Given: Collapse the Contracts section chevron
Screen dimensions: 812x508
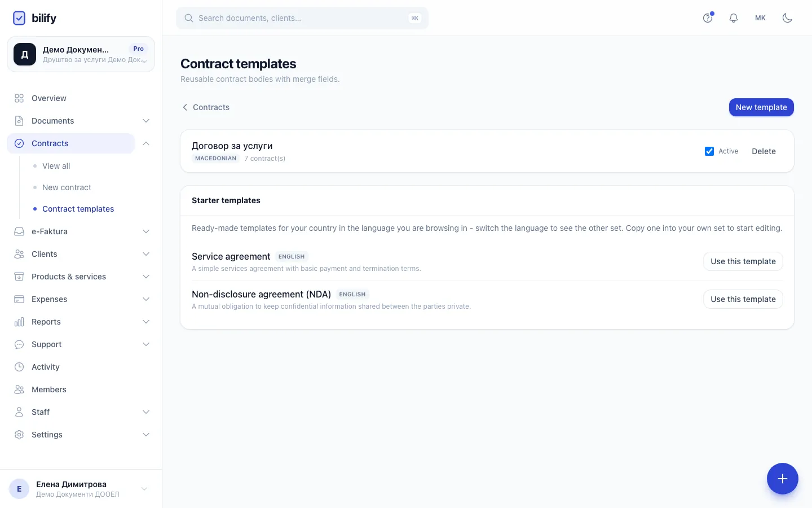Looking at the screenshot, I should (x=146, y=143).
